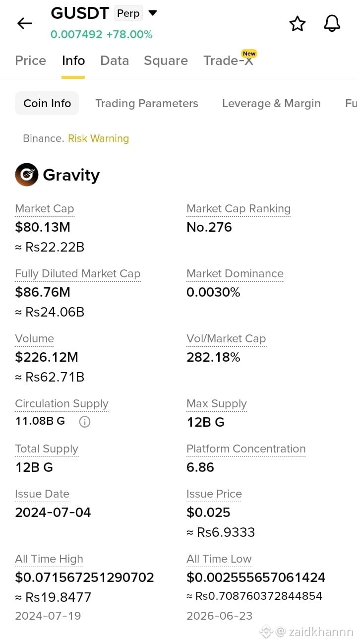Open the Data tab
The image size is (357, 644).
[x=115, y=61]
